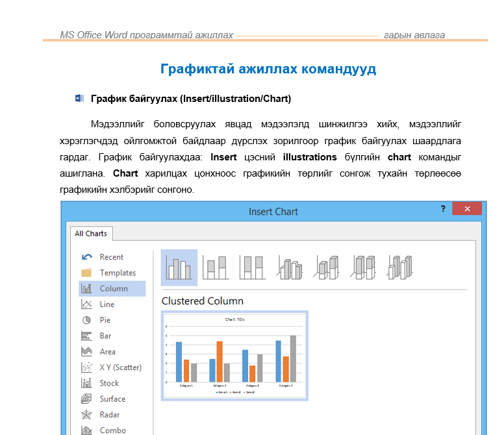This screenshot has width=504, height=435.
Task: Select the Combo chart category
Action: (x=112, y=430)
